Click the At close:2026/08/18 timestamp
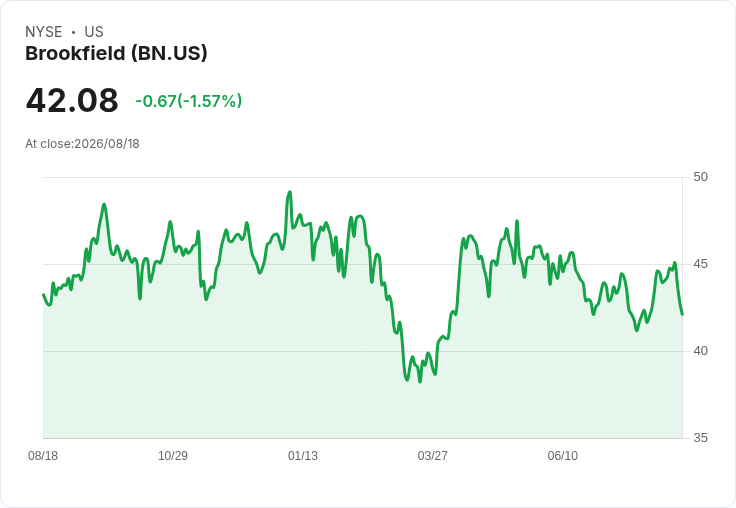 pos(82,144)
